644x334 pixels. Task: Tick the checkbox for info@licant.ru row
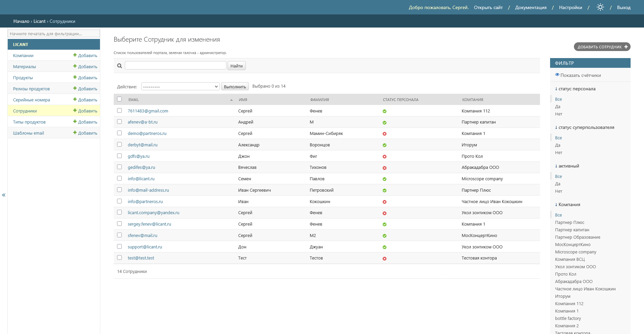[x=119, y=178]
